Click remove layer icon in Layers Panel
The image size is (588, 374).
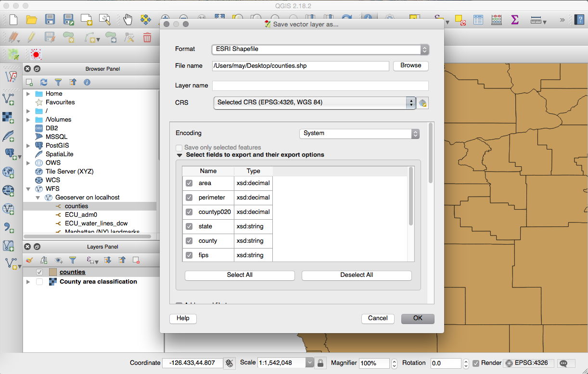pos(136,260)
